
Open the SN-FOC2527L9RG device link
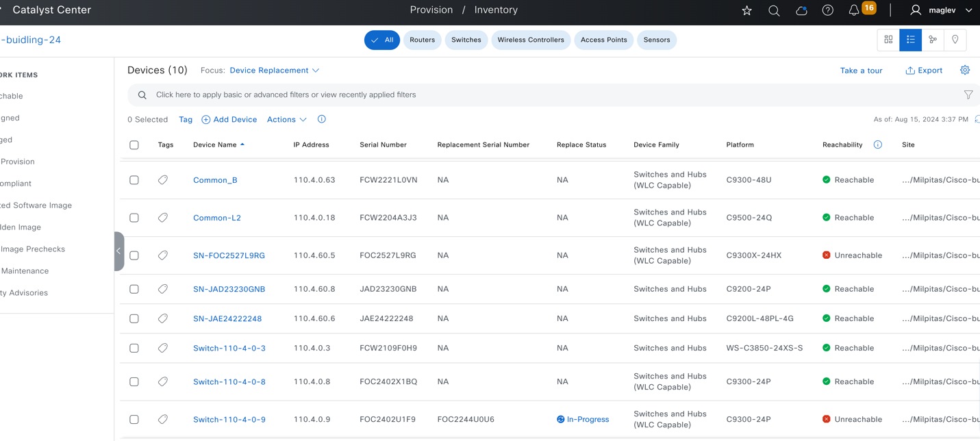pyautogui.click(x=229, y=255)
